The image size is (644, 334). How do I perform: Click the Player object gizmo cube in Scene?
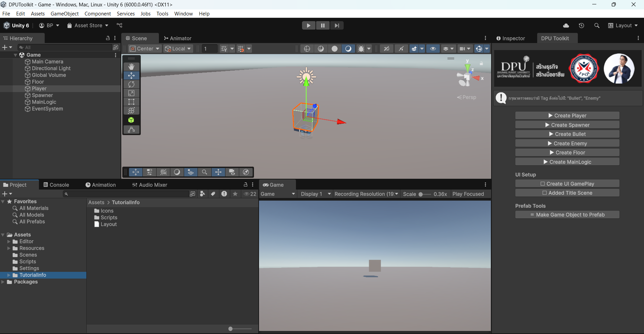(305, 117)
